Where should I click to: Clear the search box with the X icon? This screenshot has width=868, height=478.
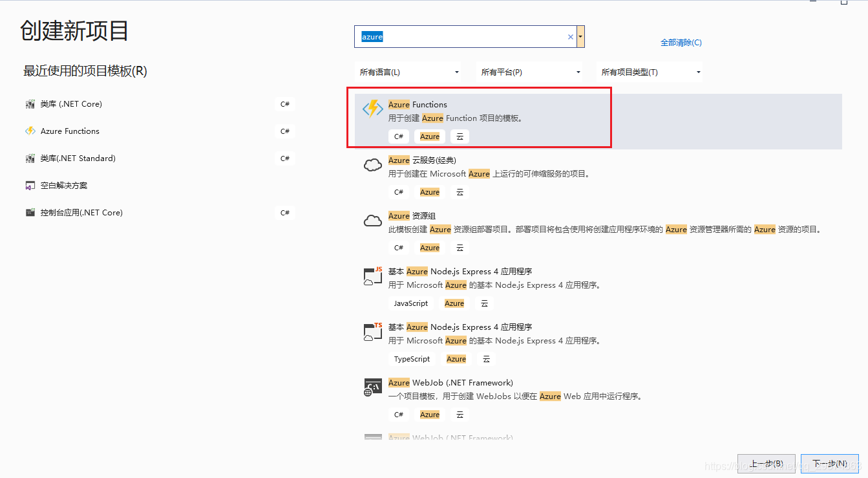(571, 37)
